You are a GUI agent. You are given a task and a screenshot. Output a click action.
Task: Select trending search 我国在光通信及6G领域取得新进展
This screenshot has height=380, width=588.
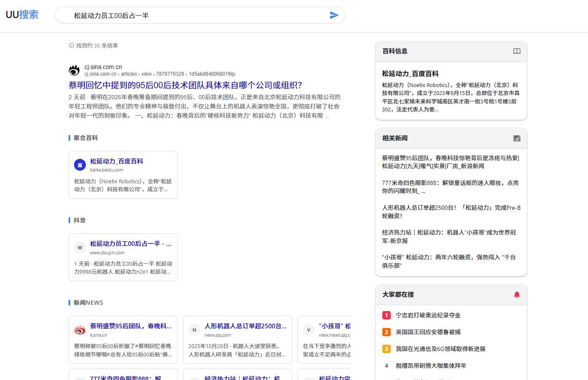pyautogui.click(x=440, y=349)
